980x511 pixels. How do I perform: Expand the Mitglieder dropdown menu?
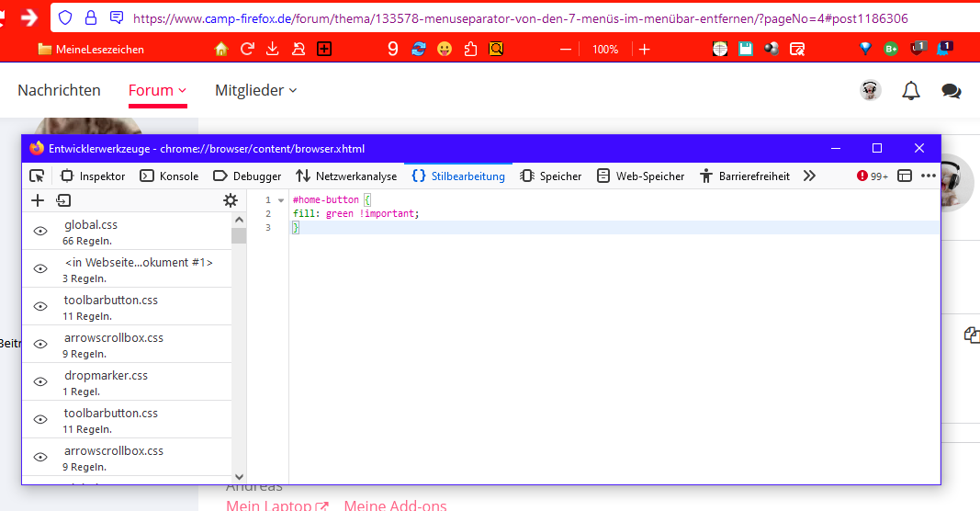[255, 90]
